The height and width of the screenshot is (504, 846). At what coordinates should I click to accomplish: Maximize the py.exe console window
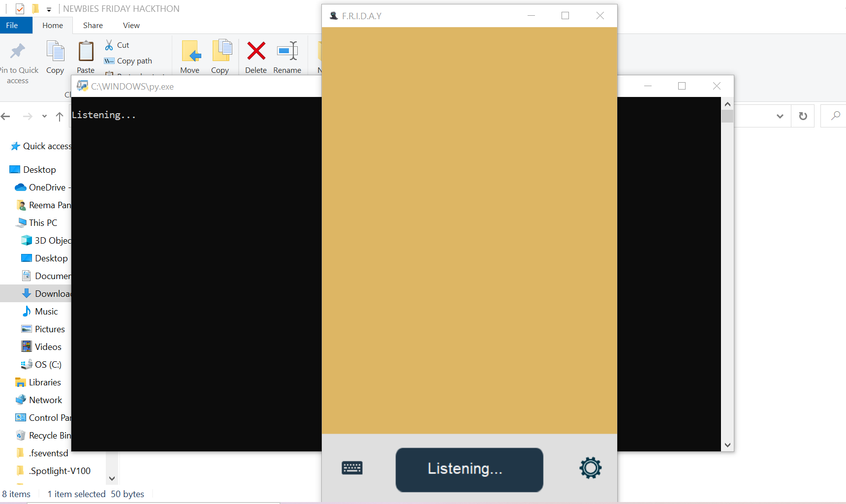(x=682, y=86)
